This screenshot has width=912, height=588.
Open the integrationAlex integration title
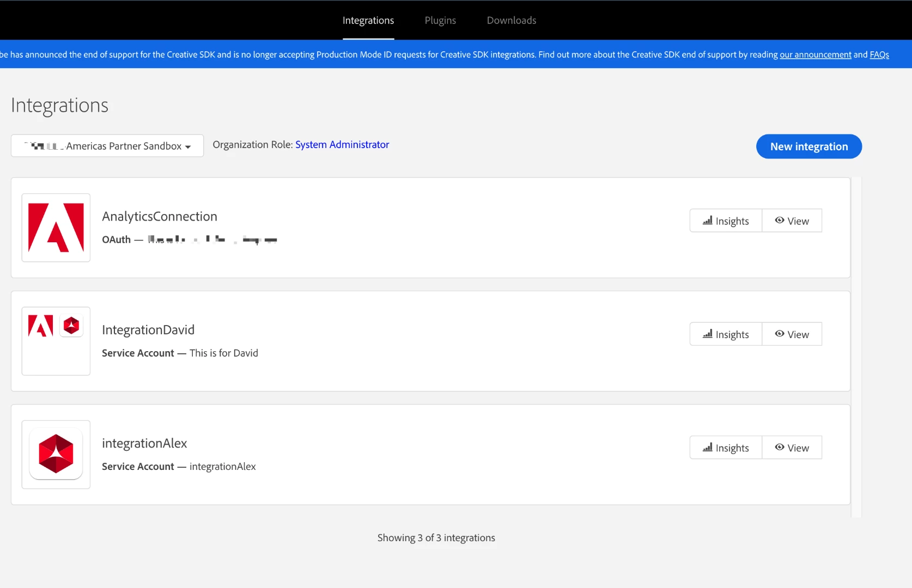tap(144, 444)
